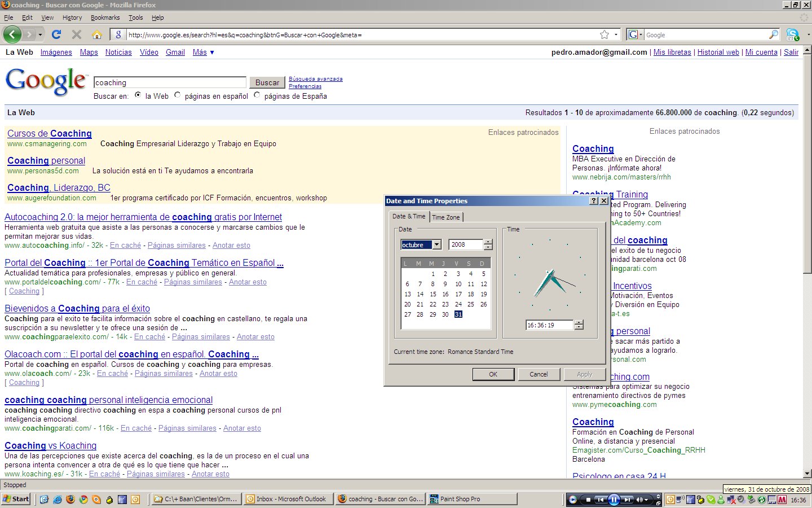This screenshot has height=508, width=812.
Task: Open back/forward history dropdown arrow
Action: (x=40, y=34)
